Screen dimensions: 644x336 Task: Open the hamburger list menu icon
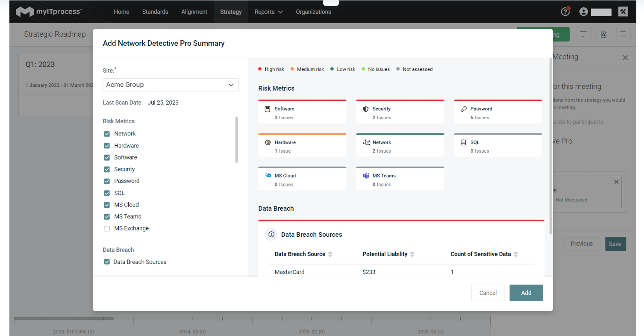tap(623, 34)
